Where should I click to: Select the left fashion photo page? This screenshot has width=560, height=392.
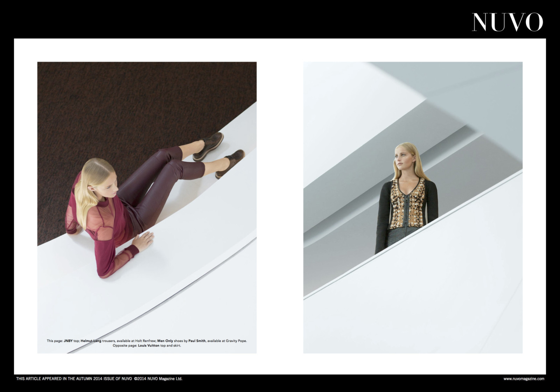147,208
